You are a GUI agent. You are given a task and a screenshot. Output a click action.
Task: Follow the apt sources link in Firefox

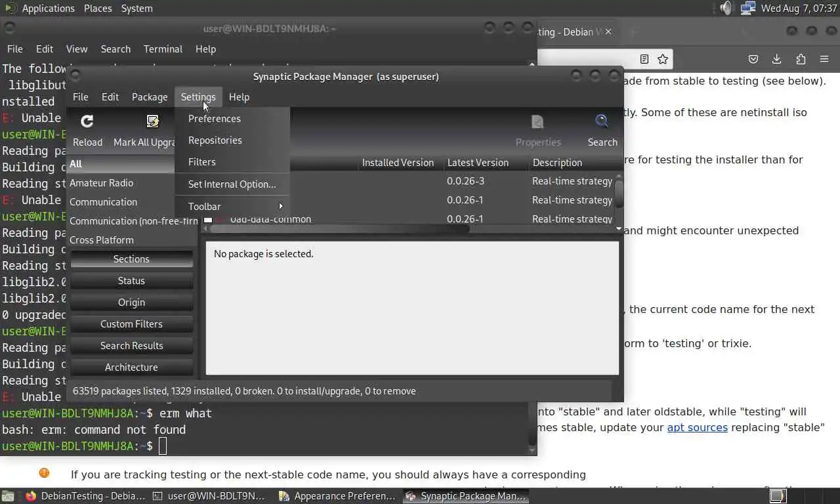click(697, 428)
